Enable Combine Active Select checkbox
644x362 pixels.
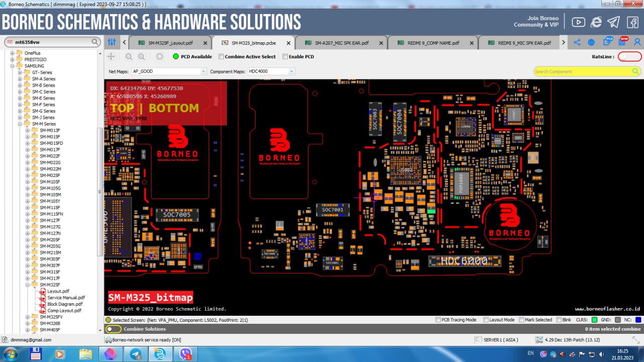[221, 57]
